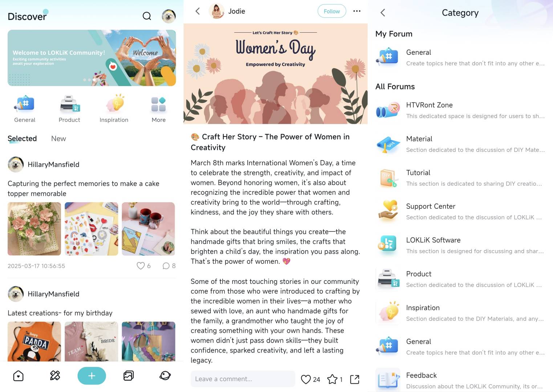This screenshot has height=392, width=553.
Task: Switch to the New tab
Action: point(58,139)
